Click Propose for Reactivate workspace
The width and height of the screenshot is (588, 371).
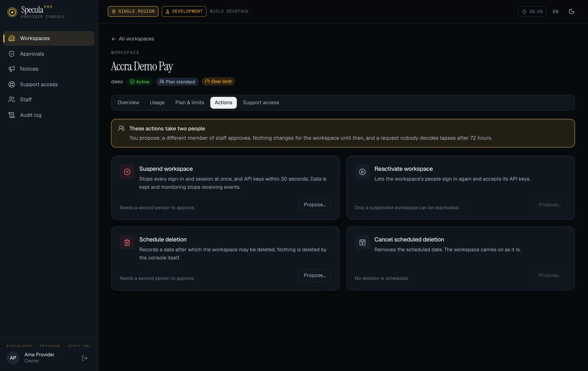550,204
